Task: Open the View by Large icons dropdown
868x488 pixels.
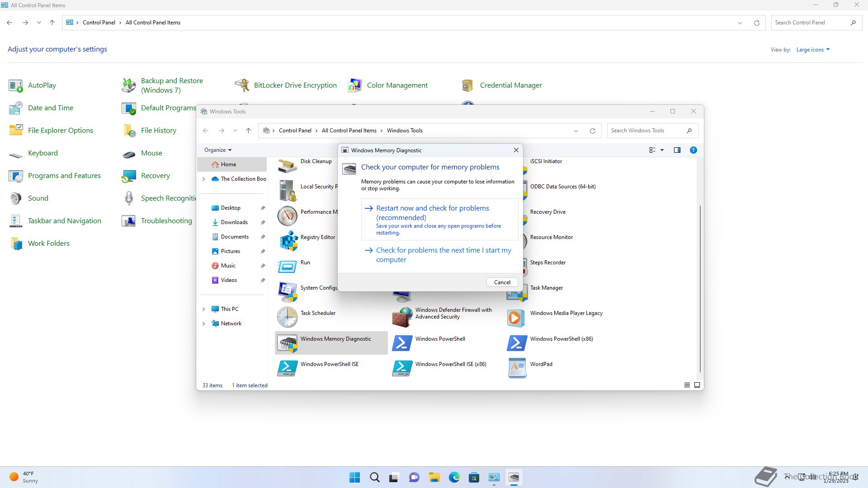Action: click(x=813, y=50)
